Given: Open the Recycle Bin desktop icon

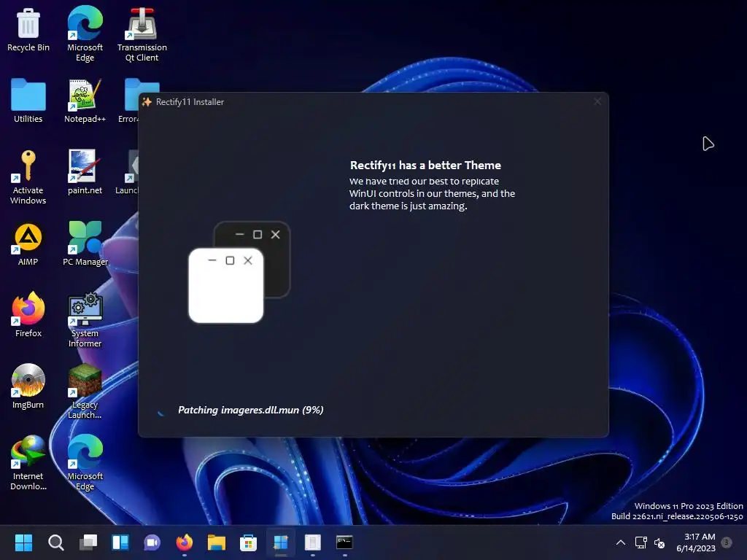Looking at the screenshot, I should tap(28, 29).
